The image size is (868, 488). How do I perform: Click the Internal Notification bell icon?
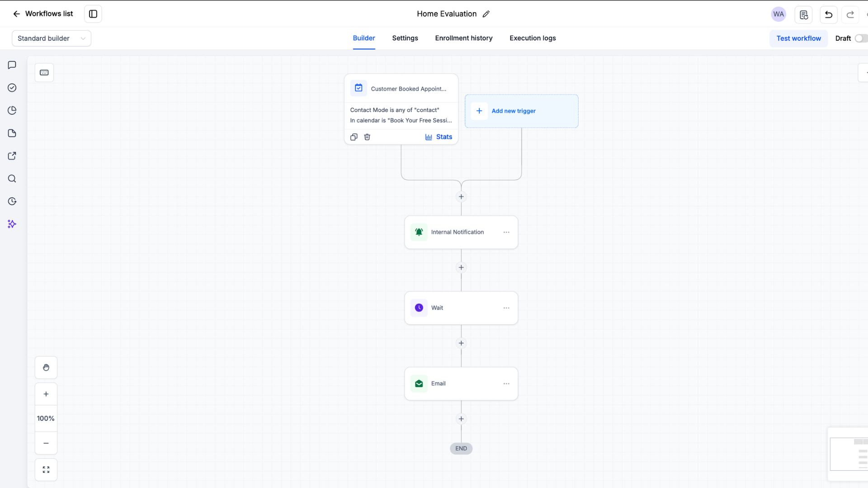419,232
